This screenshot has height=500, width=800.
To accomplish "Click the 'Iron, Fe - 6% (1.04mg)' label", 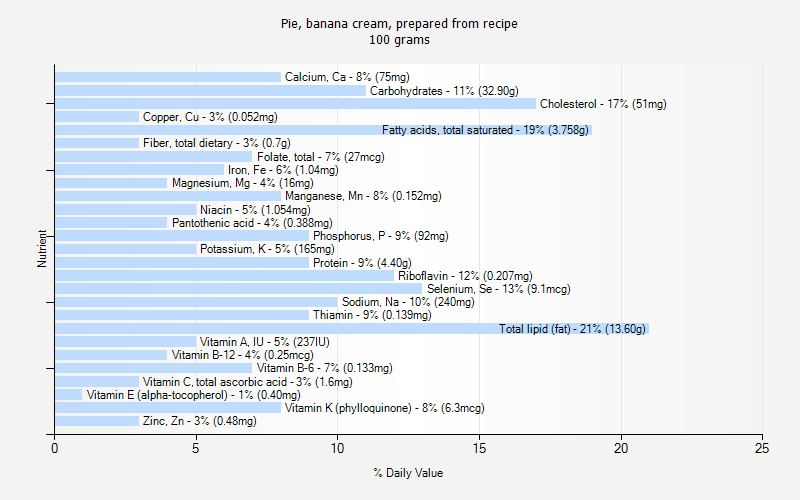I will coord(283,170).
